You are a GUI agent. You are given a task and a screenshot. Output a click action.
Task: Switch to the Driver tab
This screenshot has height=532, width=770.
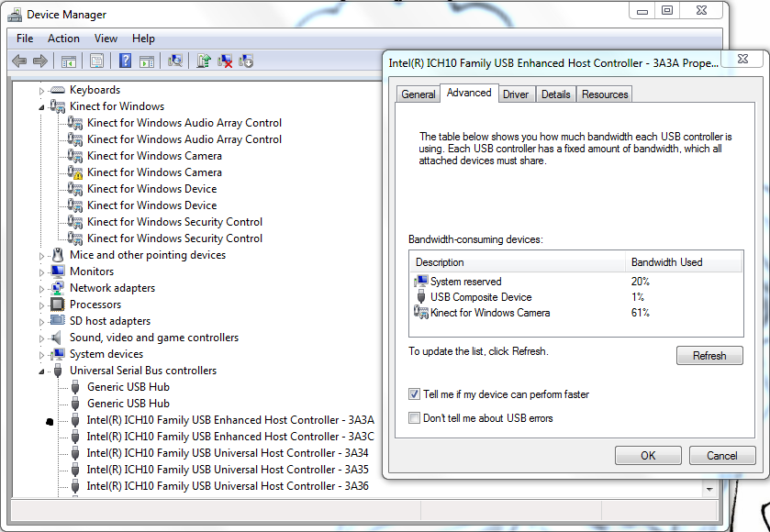tap(516, 94)
